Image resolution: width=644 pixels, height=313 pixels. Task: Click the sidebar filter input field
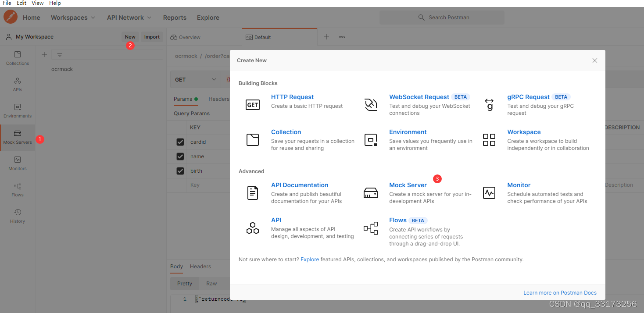pyautogui.click(x=107, y=54)
